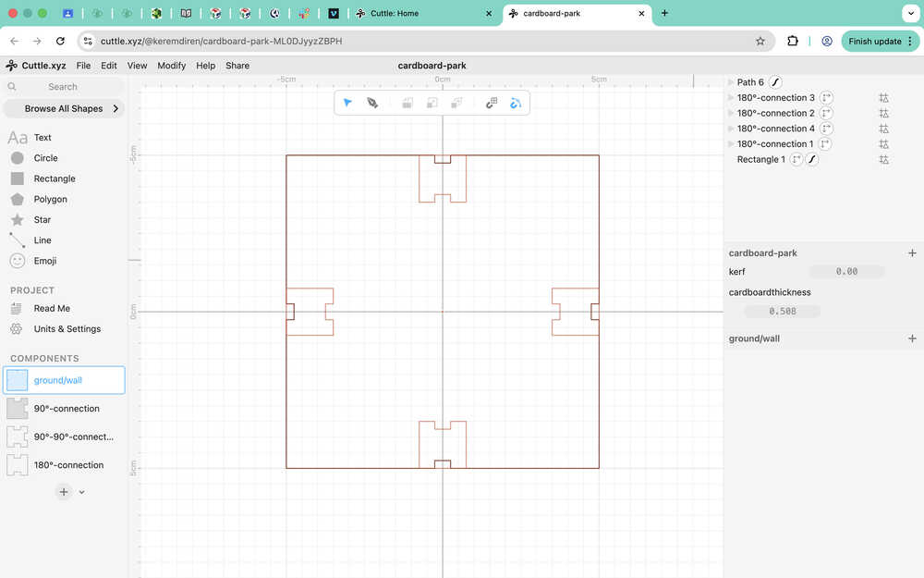Click the Cuttle.xyz logo
This screenshot has height=578, width=924.
tap(35, 66)
